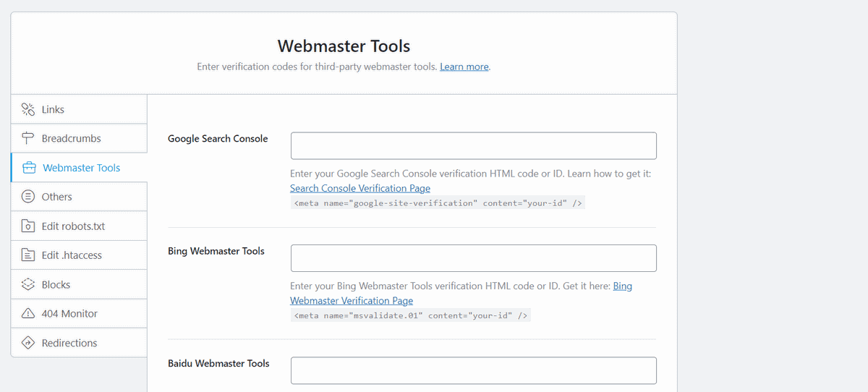Click the Google Search Console label

pos(218,138)
